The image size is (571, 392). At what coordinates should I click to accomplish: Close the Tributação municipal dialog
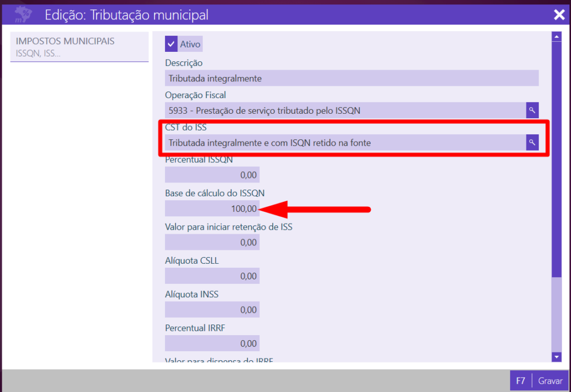(x=559, y=14)
